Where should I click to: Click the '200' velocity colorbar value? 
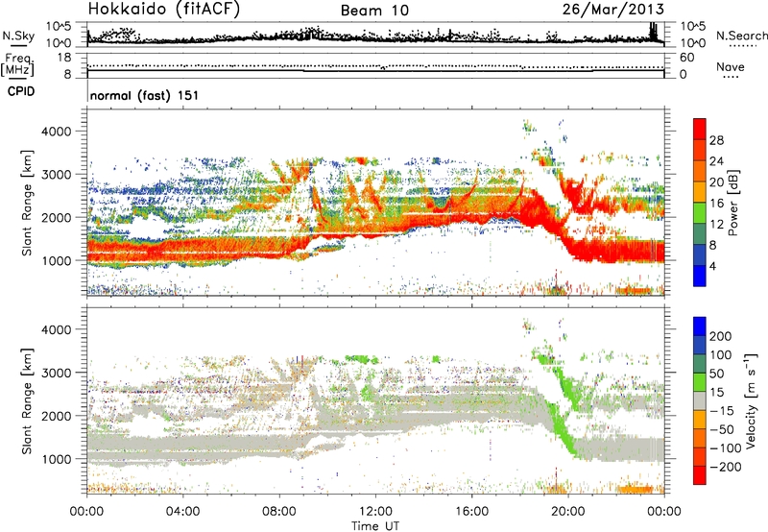click(x=721, y=336)
